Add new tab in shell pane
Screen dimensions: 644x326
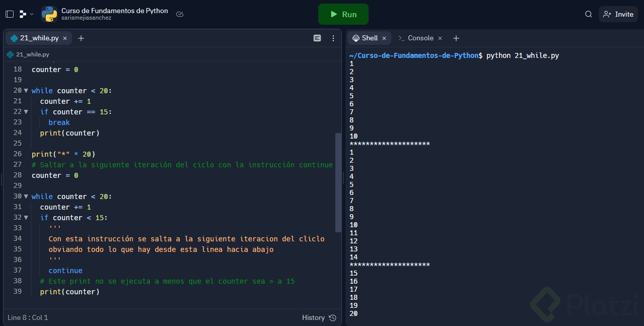pyautogui.click(x=456, y=38)
